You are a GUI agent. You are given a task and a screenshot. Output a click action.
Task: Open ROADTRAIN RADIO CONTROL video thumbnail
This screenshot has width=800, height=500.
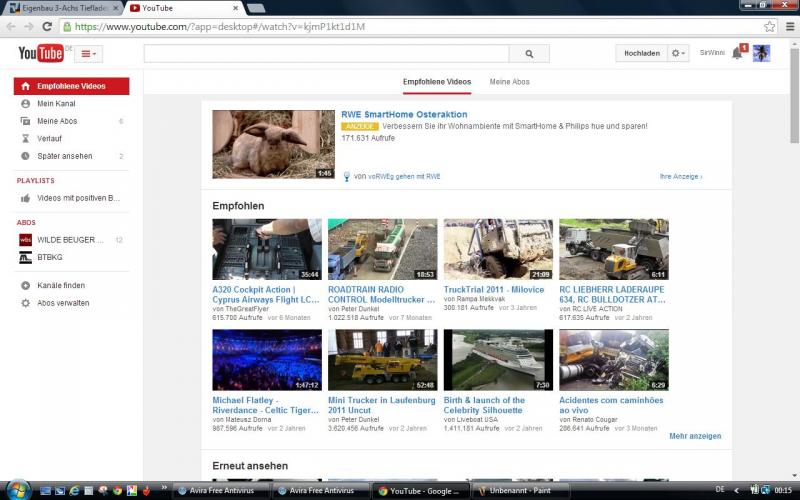point(383,249)
